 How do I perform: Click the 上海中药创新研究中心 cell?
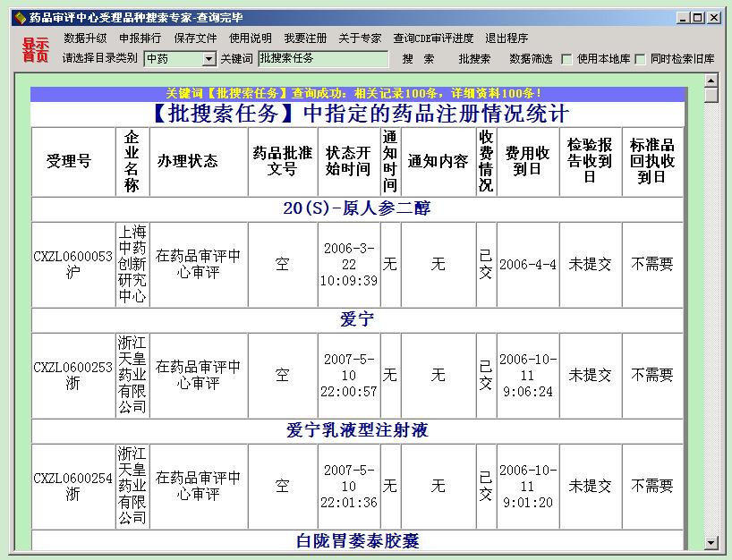coord(132,264)
